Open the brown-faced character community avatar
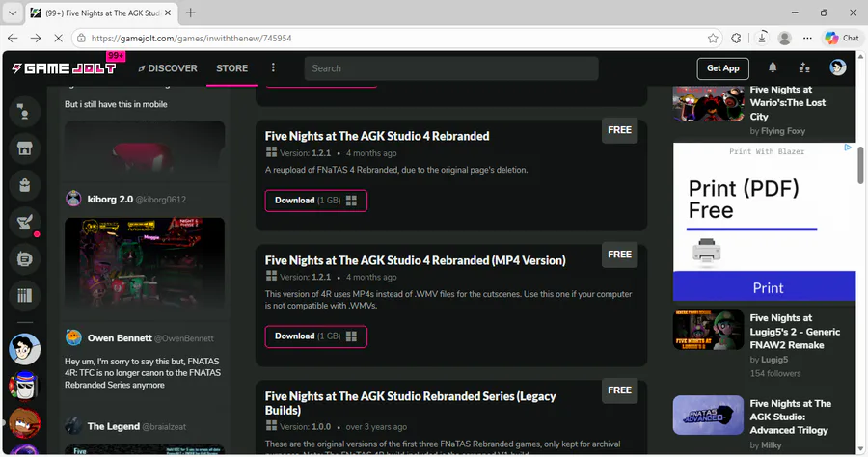The image size is (868, 457). click(x=24, y=422)
